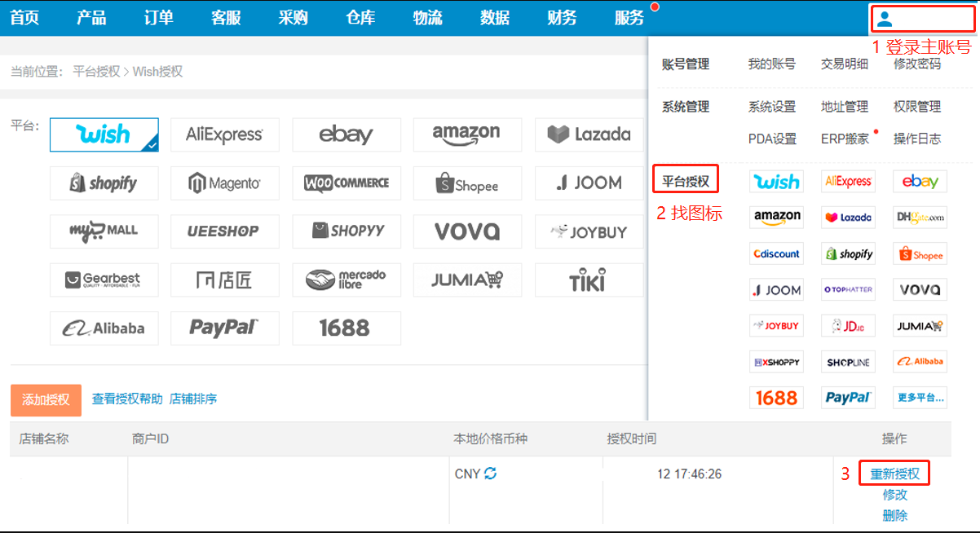
Task: Select the Wish tile in the main platform list
Action: tap(104, 134)
